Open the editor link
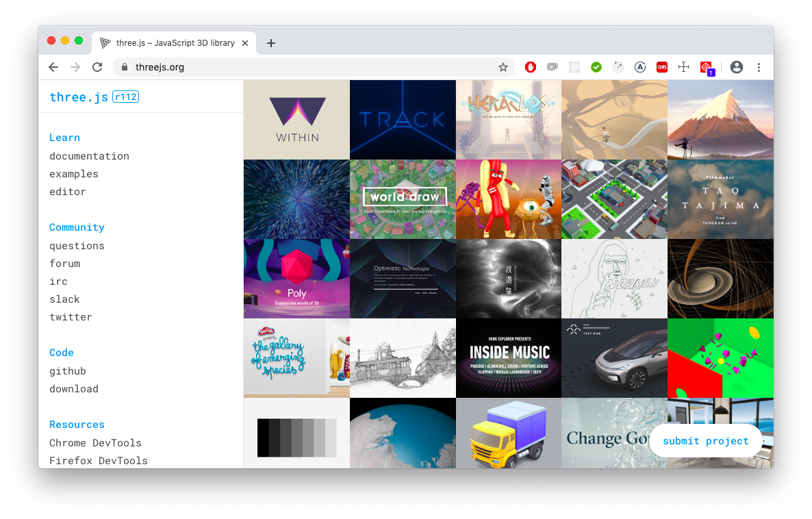This screenshot has width=812, height=519. (67, 192)
